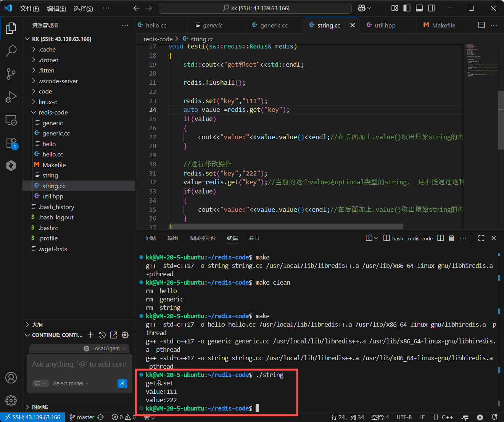The image size is (504, 422).
Task: Open the Source Control view
Action: pyautogui.click(x=11, y=74)
